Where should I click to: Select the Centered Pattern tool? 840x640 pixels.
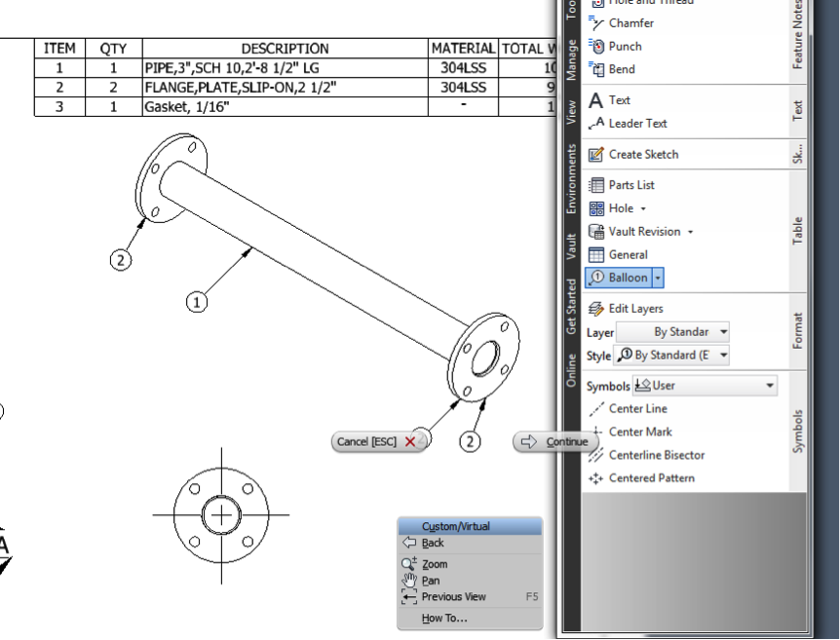[x=641, y=477]
